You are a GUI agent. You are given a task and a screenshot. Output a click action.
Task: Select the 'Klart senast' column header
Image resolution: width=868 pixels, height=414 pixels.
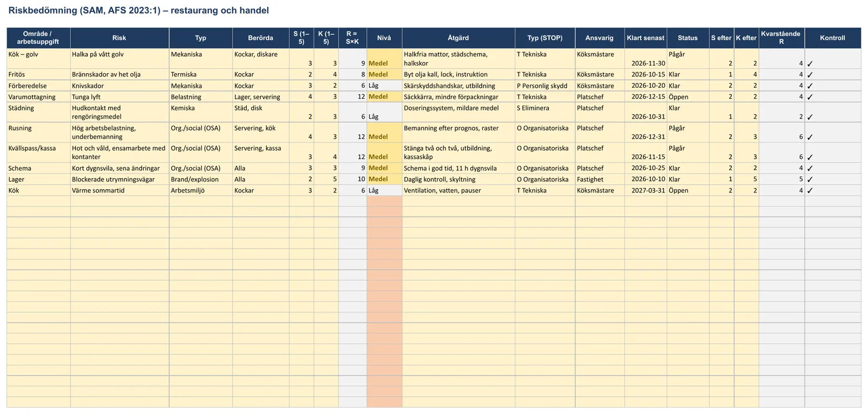(646, 38)
